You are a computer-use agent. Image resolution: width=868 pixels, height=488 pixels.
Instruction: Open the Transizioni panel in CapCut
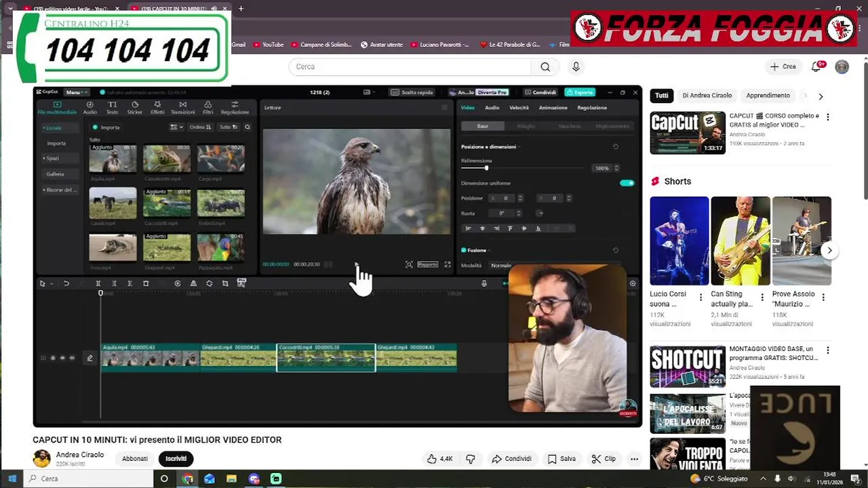click(182, 108)
